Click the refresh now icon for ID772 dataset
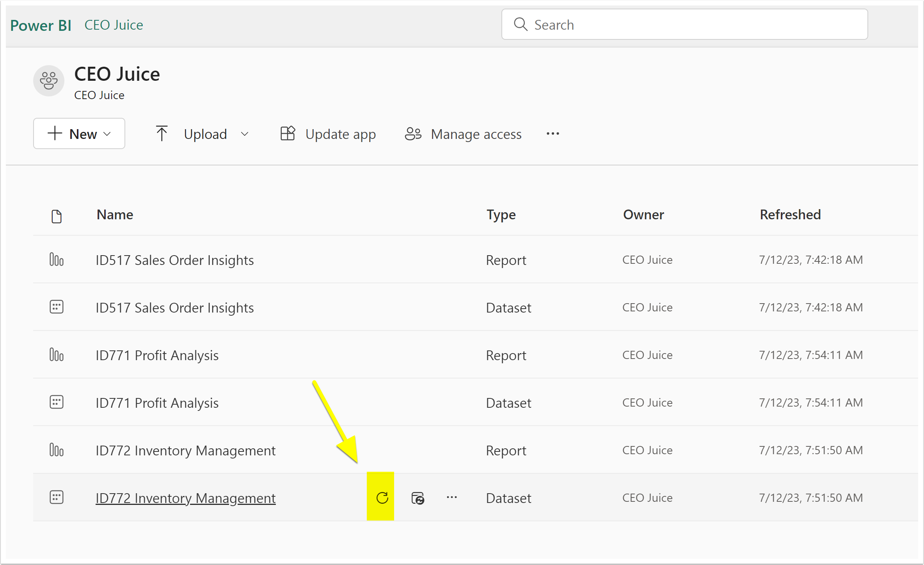924x565 pixels. coord(382,497)
